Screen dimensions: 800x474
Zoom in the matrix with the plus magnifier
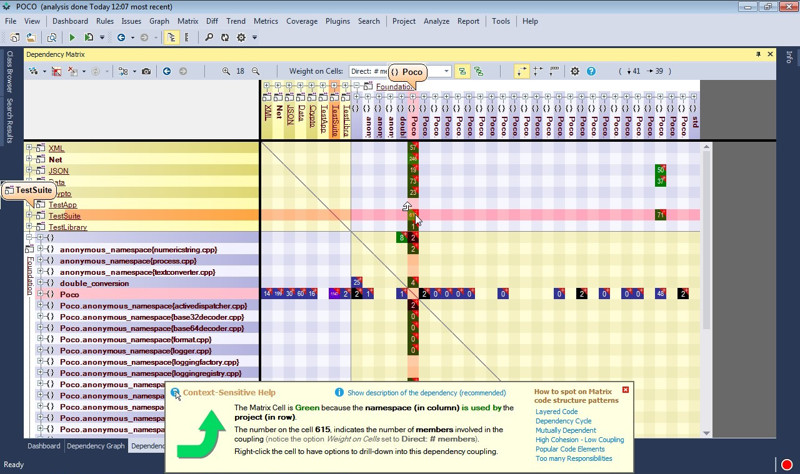226,71
